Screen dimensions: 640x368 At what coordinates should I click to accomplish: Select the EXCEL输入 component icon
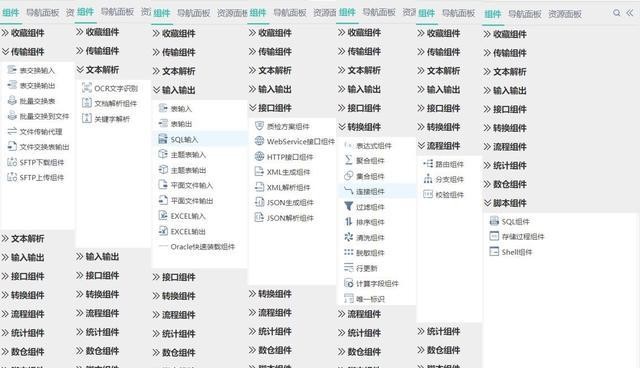pyautogui.click(x=163, y=216)
